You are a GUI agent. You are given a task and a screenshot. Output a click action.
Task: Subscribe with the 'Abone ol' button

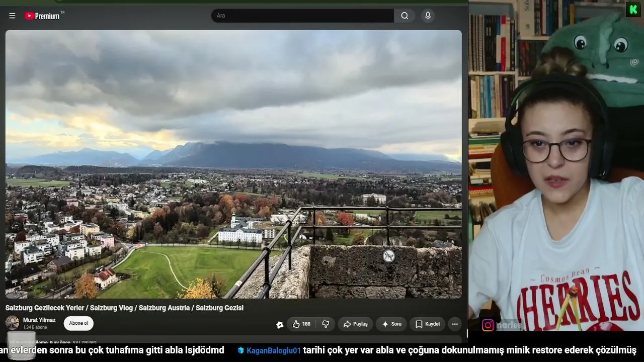coord(78,323)
